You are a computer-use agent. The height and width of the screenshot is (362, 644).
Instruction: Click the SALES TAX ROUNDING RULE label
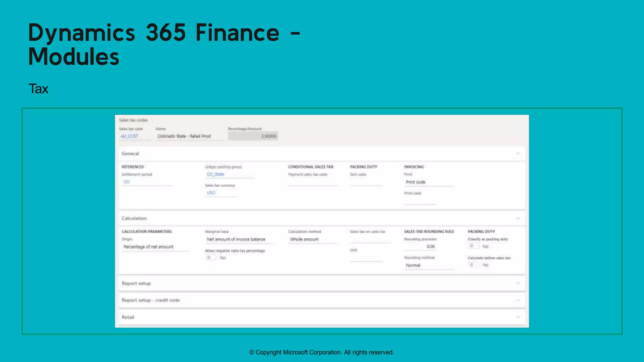(429, 232)
